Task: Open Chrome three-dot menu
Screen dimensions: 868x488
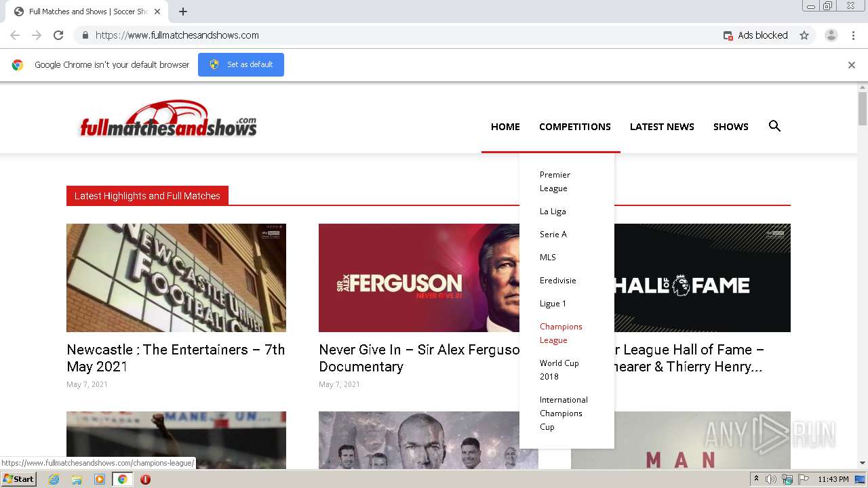Action: tap(853, 35)
